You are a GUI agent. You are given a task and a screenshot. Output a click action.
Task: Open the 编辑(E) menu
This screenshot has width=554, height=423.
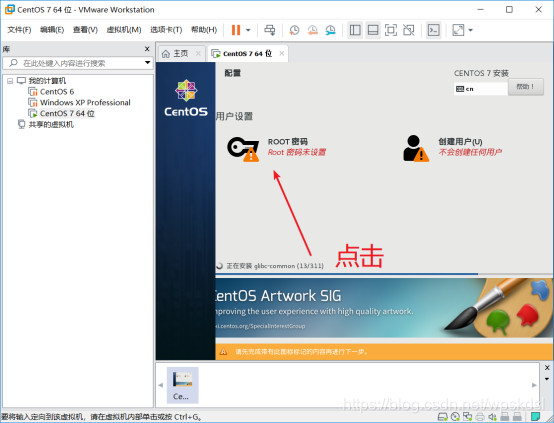tap(52, 30)
